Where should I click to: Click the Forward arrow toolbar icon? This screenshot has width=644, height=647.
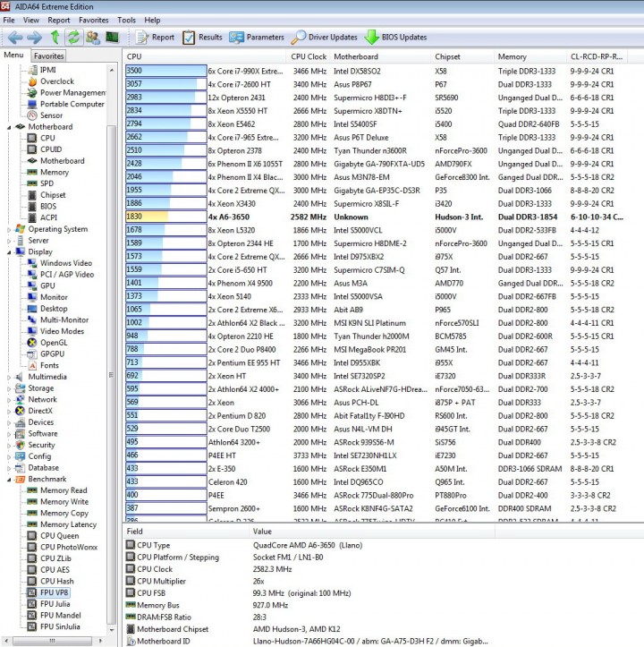click(35, 38)
